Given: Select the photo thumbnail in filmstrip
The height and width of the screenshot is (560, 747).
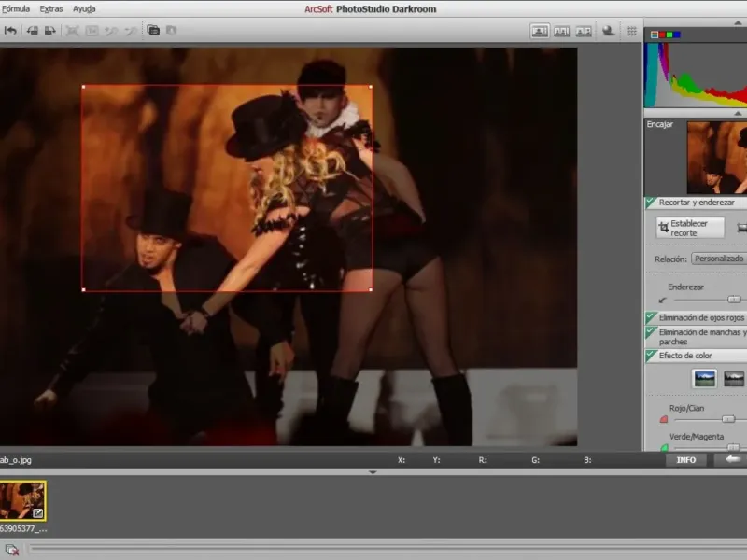Looking at the screenshot, I should point(22,500).
